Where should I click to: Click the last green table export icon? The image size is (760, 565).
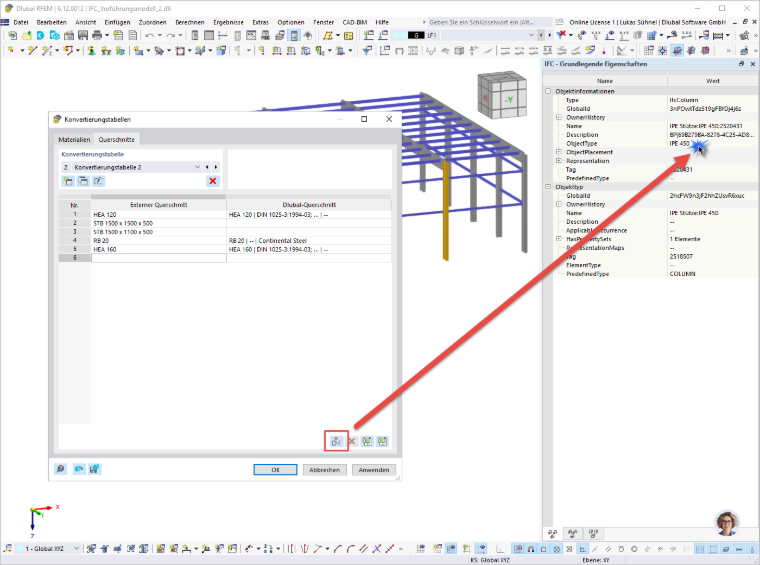382,441
